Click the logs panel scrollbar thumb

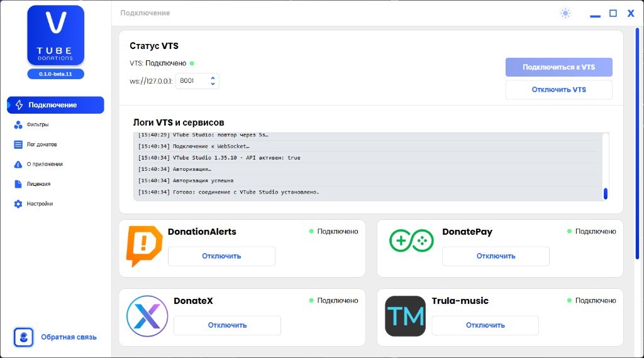606,193
